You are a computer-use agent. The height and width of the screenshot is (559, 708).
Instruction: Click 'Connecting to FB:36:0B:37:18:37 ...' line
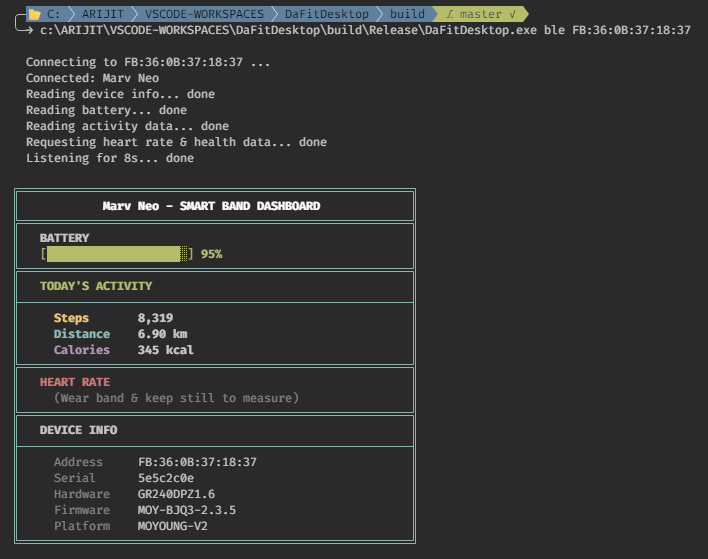[x=148, y=62]
